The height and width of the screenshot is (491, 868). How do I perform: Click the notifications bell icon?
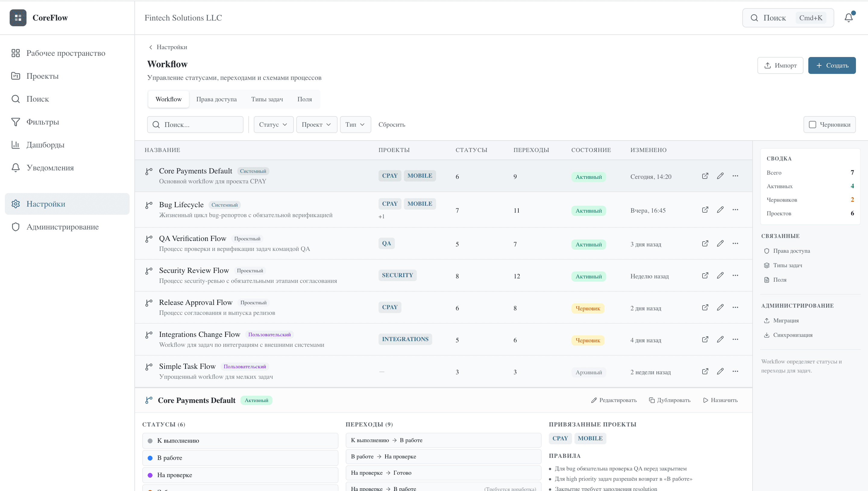pyautogui.click(x=848, y=17)
